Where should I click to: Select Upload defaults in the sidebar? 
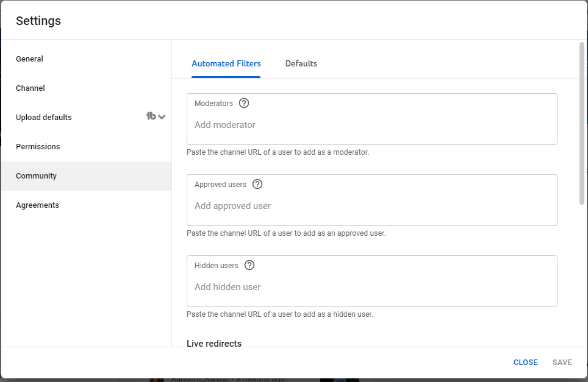pos(44,118)
